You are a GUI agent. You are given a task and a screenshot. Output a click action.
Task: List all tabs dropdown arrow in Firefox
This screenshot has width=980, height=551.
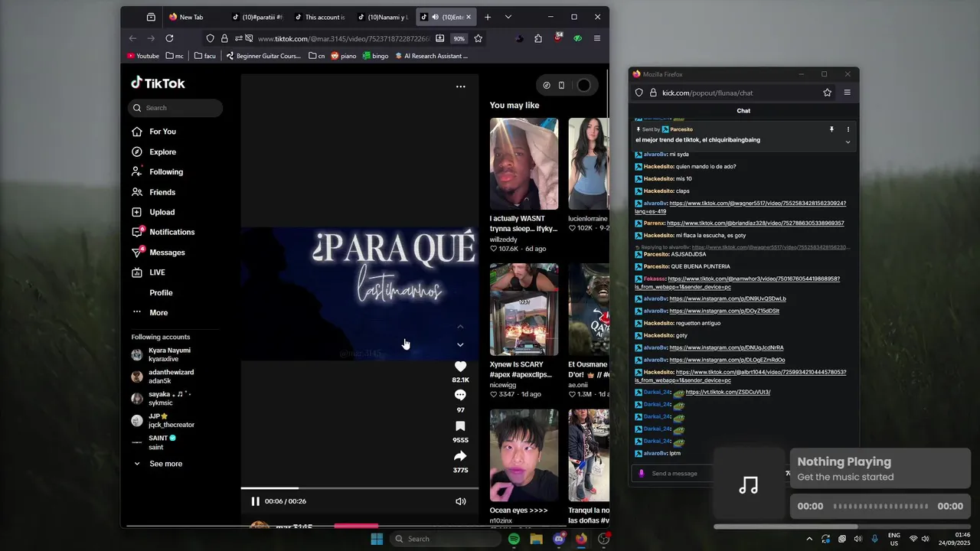pos(508,17)
